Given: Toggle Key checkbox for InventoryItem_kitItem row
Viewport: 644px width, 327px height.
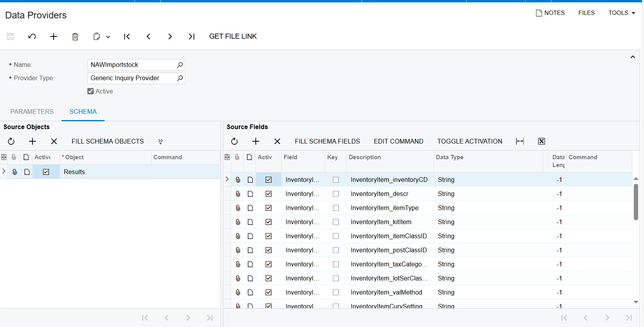Looking at the screenshot, I should (x=336, y=222).
